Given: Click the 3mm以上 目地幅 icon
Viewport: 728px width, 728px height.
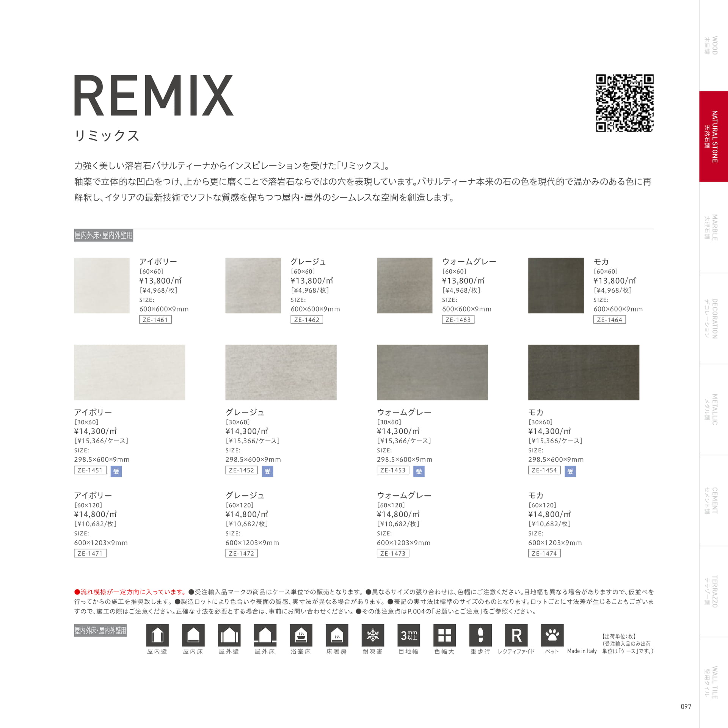Looking at the screenshot, I should point(409,635).
